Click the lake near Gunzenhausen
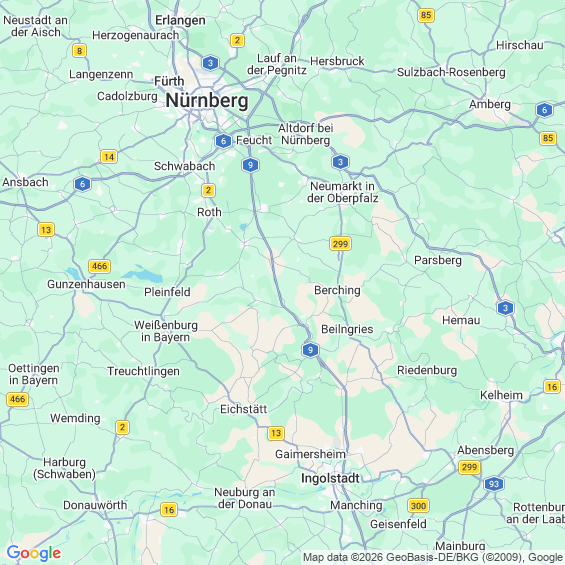565x565 pixels. [x=143, y=274]
